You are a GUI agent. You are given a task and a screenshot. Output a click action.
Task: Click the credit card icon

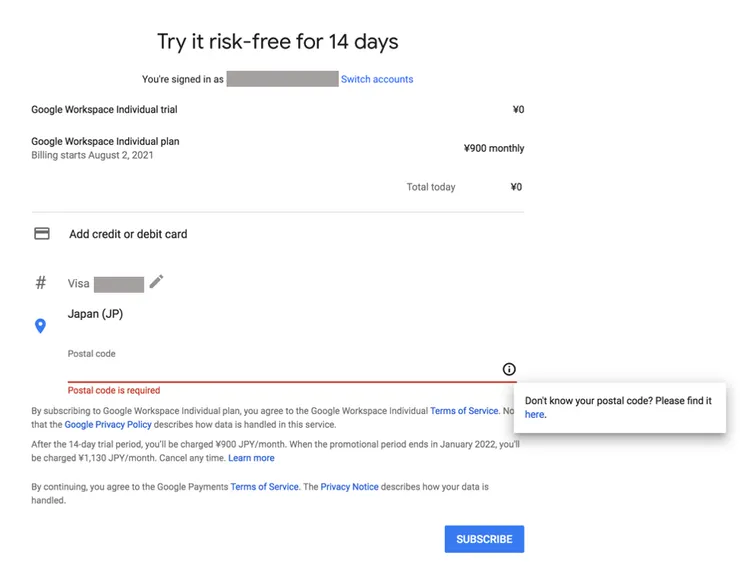(42, 234)
